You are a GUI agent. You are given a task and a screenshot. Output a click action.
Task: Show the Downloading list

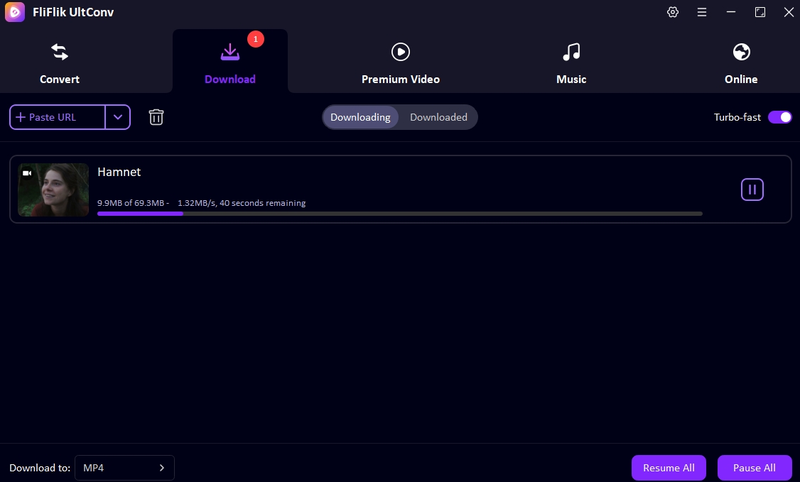click(x=360, y=117)
